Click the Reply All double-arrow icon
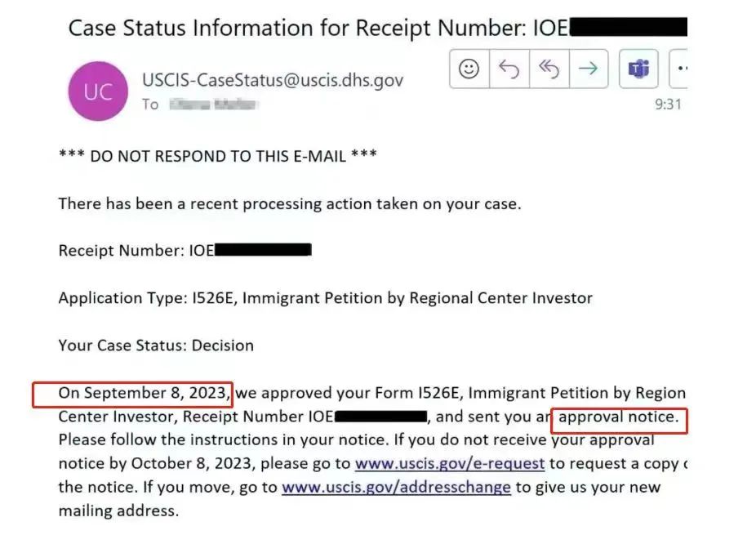Viewport: 756px width, 544px height. click(549, 69)
